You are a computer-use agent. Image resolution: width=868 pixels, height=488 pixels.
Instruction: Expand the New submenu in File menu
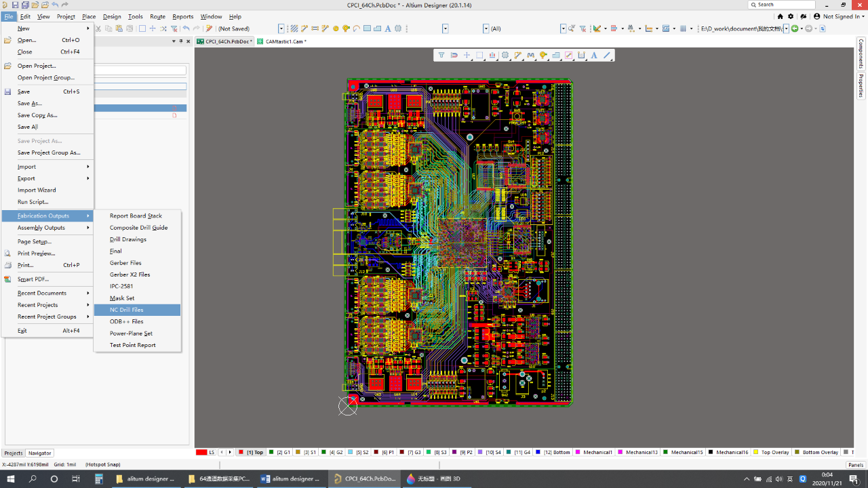coord(47,28)
